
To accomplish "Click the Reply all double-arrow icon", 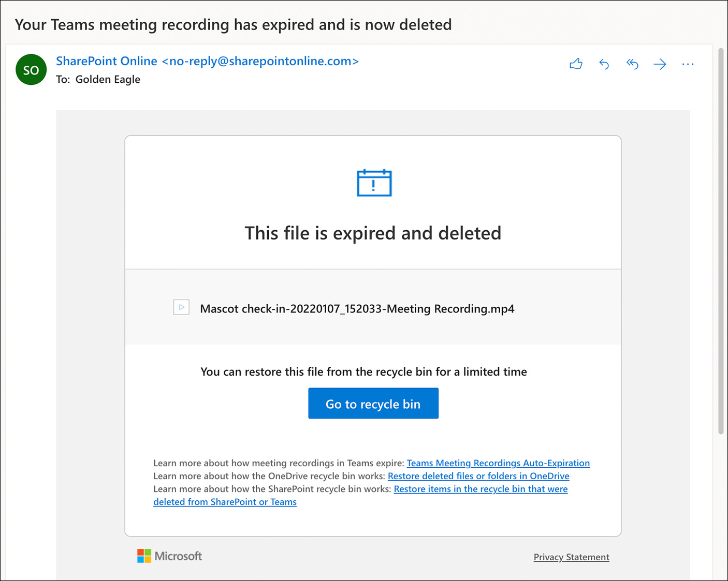I will (x=632, y=64).
